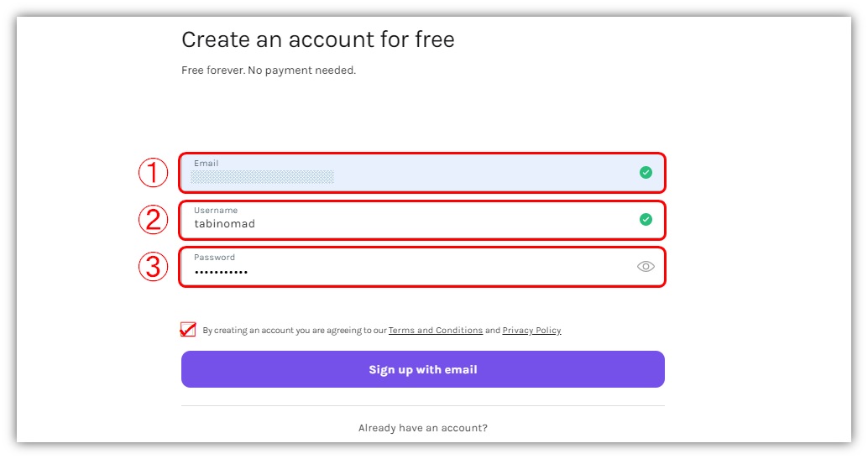Click the red circled number 3 marker
Viewport: 868px width, 459px height.
[x=154, y=266]
